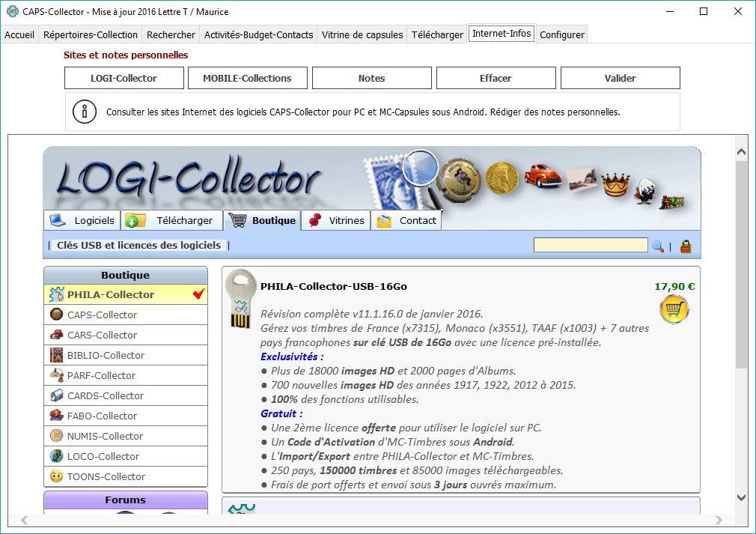Click the red pushpin Vitrines icon
Screen dimensions: 756x534
click(315, 220)
